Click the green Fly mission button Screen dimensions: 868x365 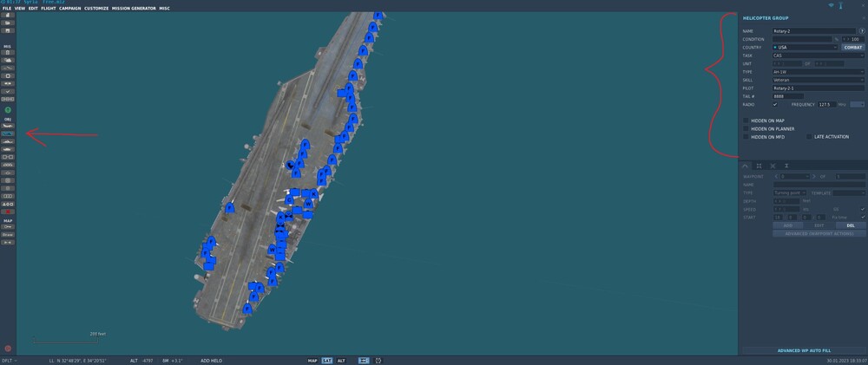pos(8,110)
